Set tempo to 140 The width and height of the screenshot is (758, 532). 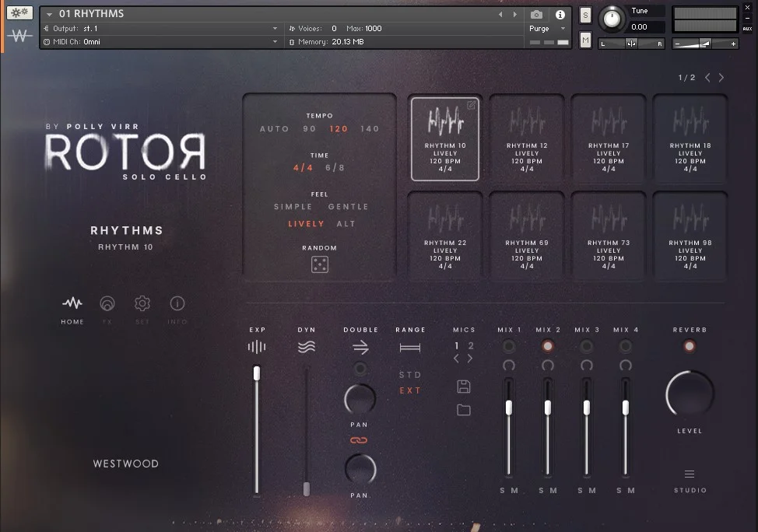tap(370, 129)
